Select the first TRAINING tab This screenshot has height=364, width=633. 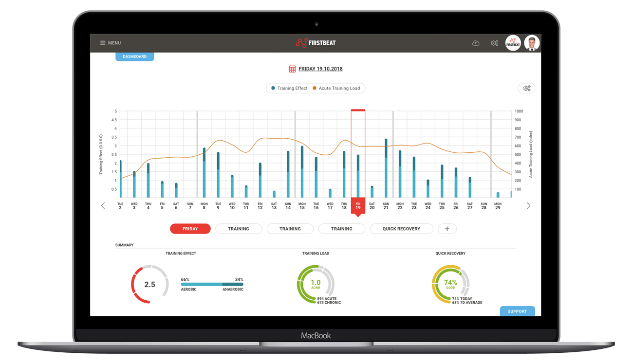point(239,229)
